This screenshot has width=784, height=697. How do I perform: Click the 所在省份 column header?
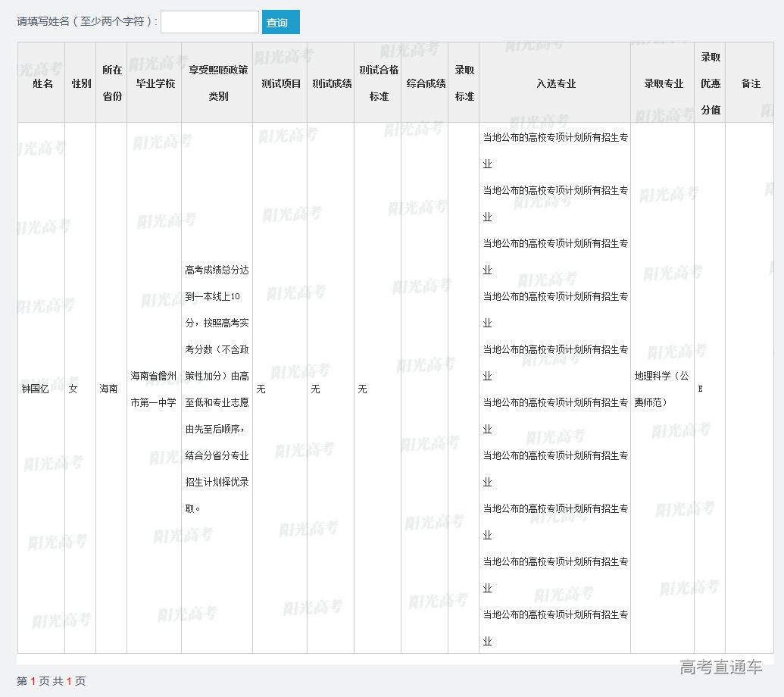point(111,83)
